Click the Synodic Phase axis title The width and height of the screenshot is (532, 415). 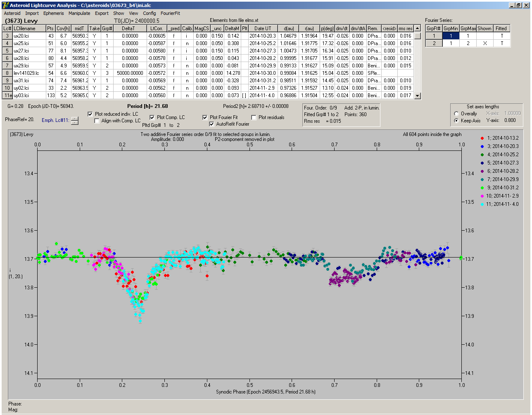pos(266,392)
